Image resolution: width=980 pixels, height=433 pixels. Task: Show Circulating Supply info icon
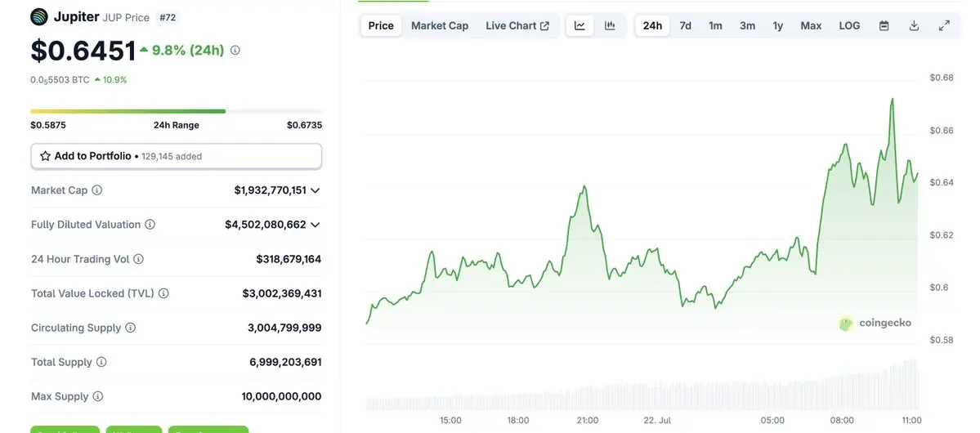(x=130, y=328)
